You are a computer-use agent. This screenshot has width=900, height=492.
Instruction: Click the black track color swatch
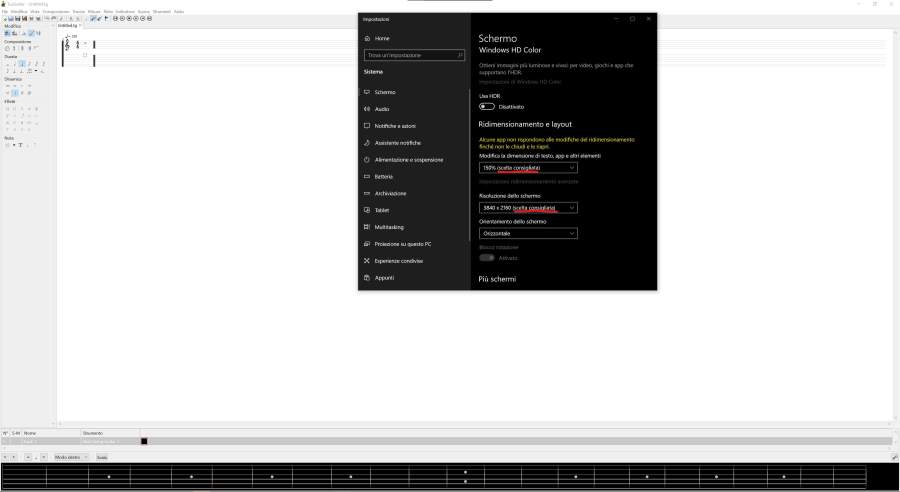tap(144, 441)
